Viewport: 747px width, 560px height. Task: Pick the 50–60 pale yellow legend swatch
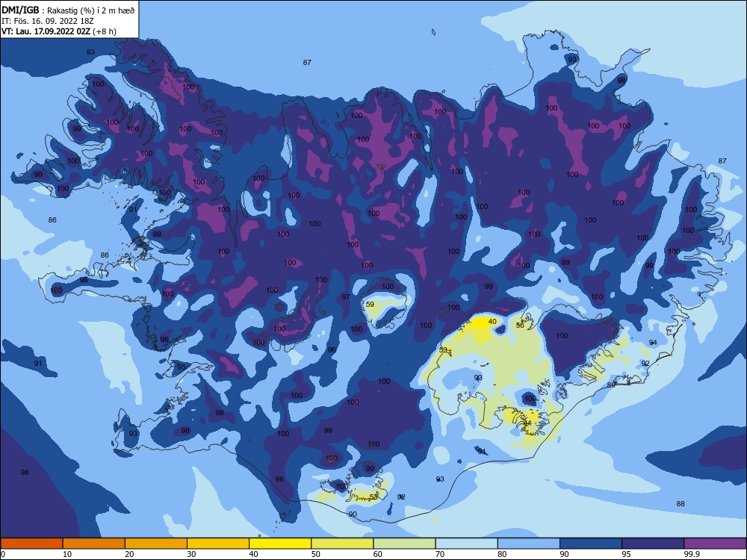342,544
